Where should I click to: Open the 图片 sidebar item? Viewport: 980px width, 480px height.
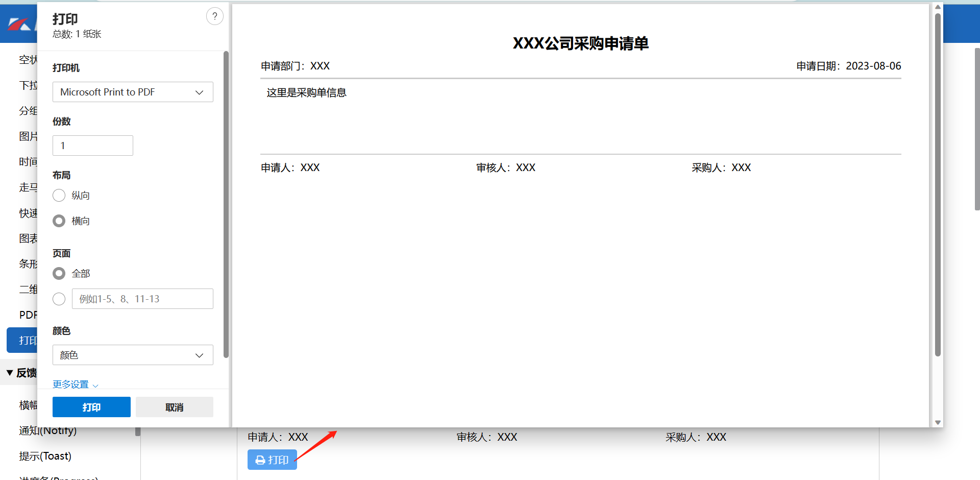click(28, 136)
